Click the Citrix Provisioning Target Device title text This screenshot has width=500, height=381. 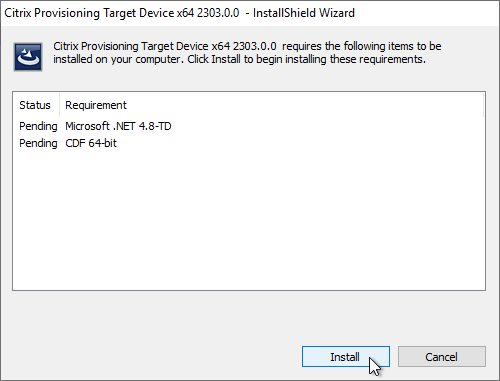click(x=122, y=13)
